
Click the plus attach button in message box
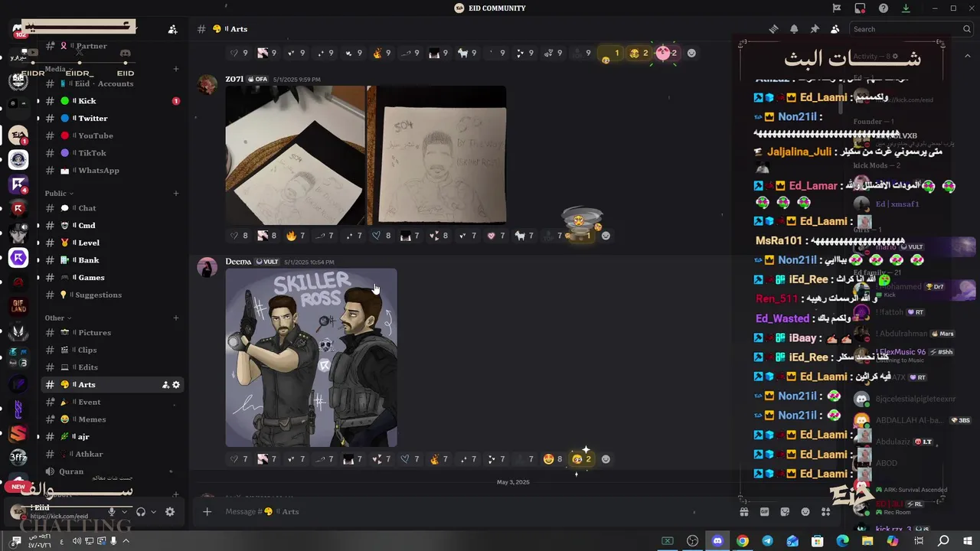click(x=207, y=511)
